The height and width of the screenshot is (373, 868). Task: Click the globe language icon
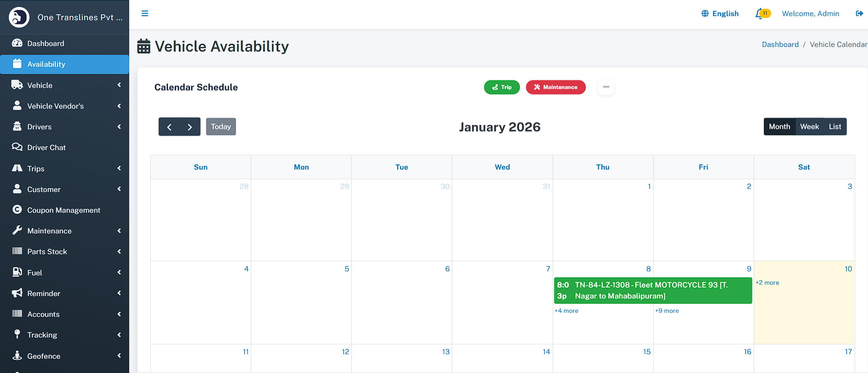705,13
